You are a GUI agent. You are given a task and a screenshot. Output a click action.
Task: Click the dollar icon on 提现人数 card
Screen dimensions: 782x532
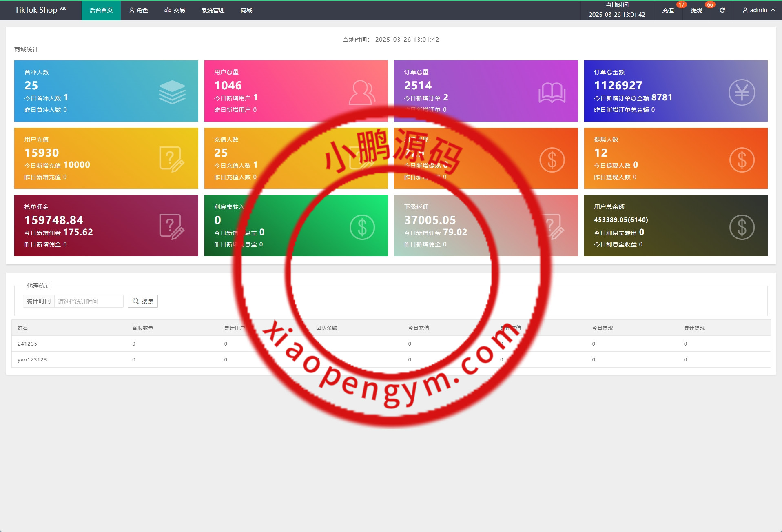741,160
